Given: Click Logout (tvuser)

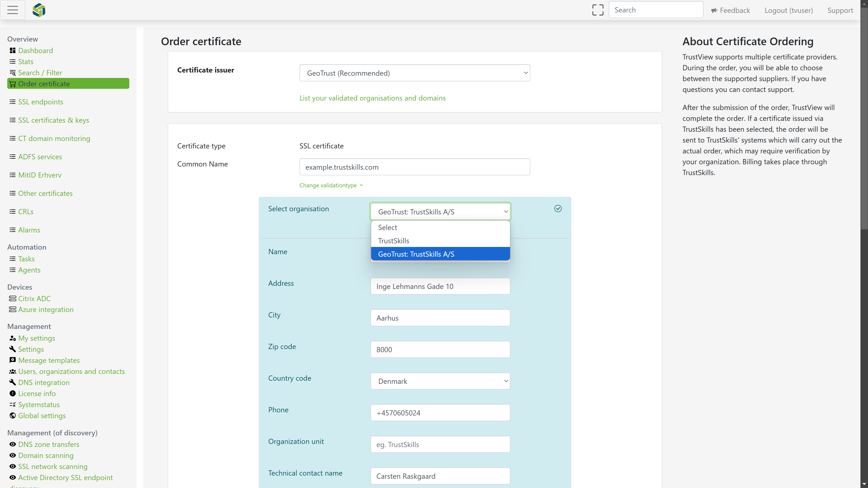Looking at the screenshot, I should pos(788,10).
